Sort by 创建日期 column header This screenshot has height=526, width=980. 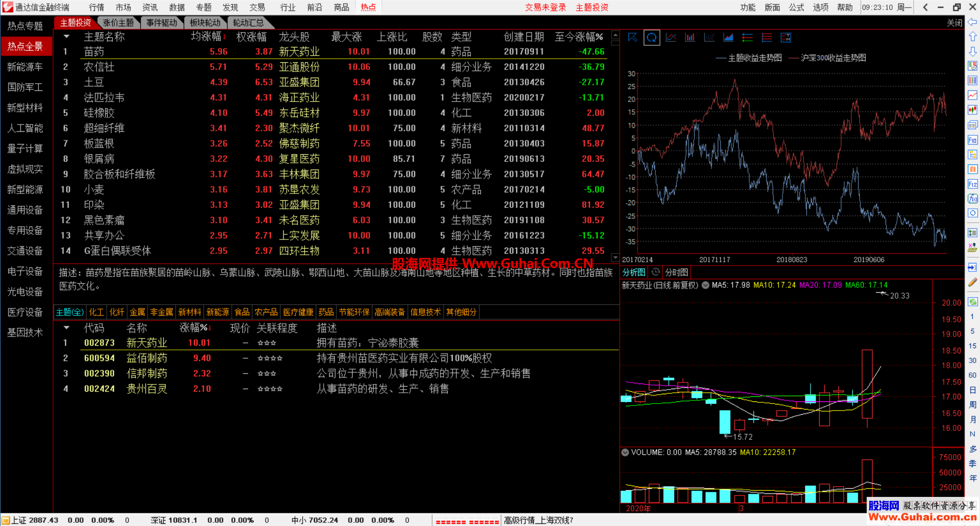[524, 37]
